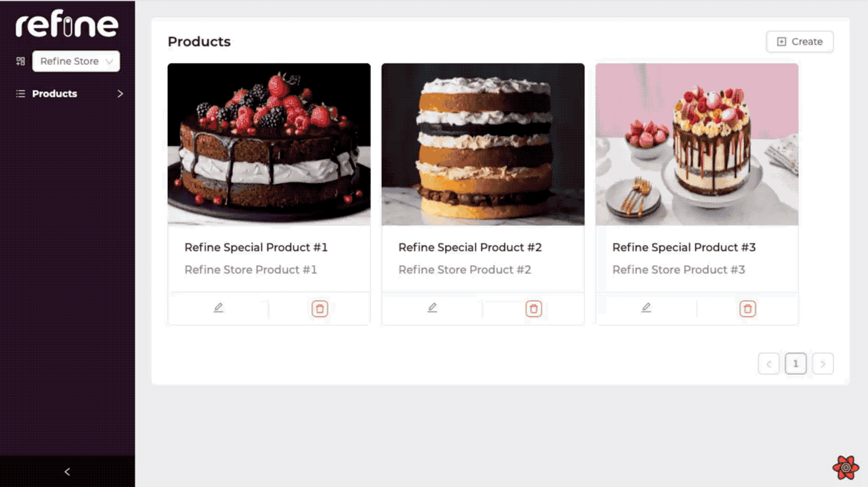The image size is (868, 487).
Task: Open the chocolate berry cake thumbnail
Action: pos(269,144)
